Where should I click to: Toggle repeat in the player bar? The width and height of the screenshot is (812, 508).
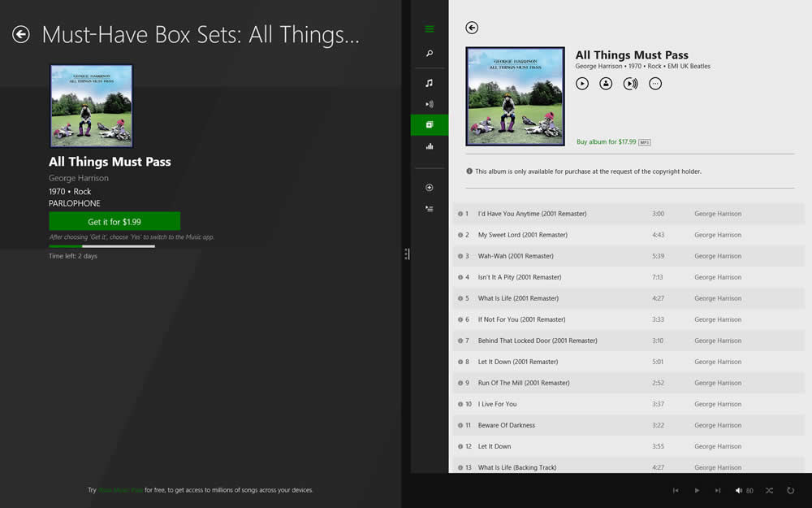[791, 490]
